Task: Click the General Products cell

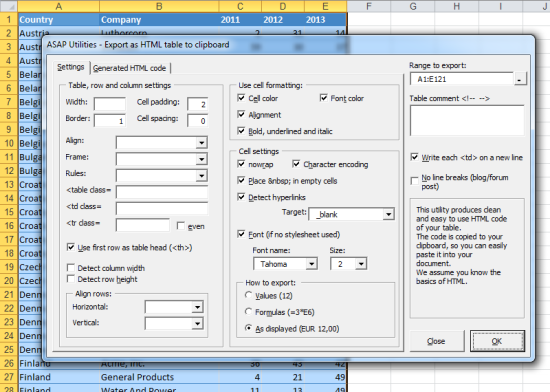Action: click(159, 377)
